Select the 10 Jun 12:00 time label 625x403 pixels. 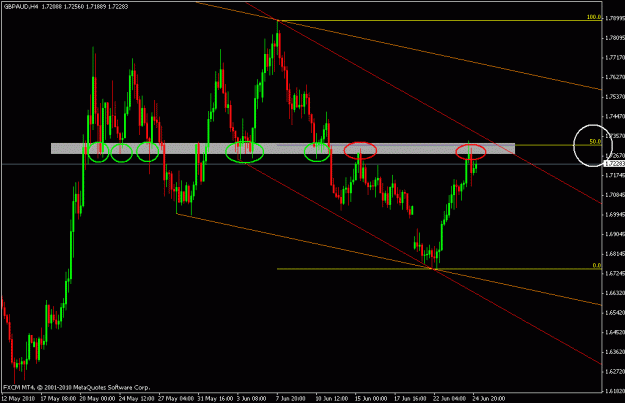(331, 398)
